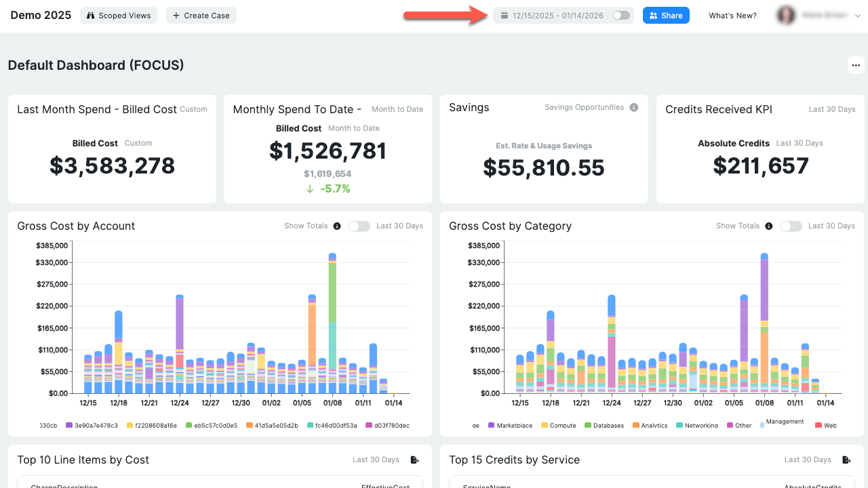Click the calendar icon in date range
This screenshot has width=868, height=488.
click(505, 16)
